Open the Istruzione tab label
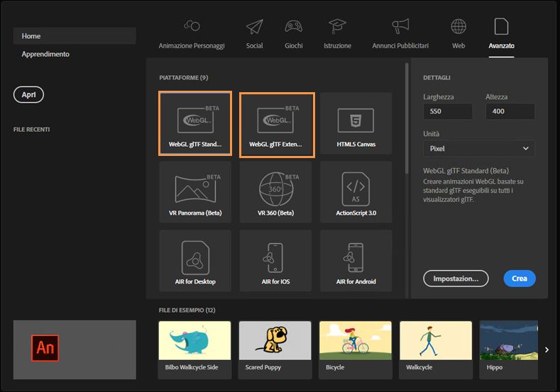Viewport: 560px width, 392px height. click(x=337, y=45)
